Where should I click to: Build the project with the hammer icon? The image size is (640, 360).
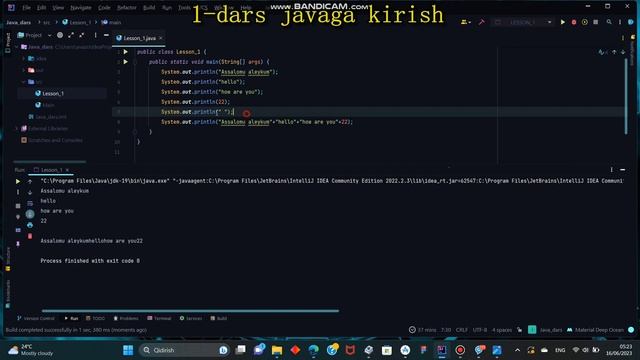tap(482, 22)
